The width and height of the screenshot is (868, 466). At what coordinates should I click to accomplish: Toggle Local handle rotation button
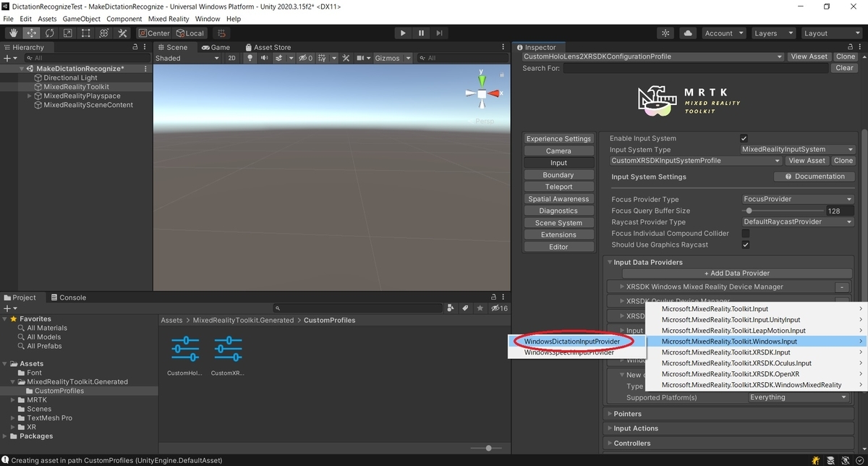(x=190, y=33)
